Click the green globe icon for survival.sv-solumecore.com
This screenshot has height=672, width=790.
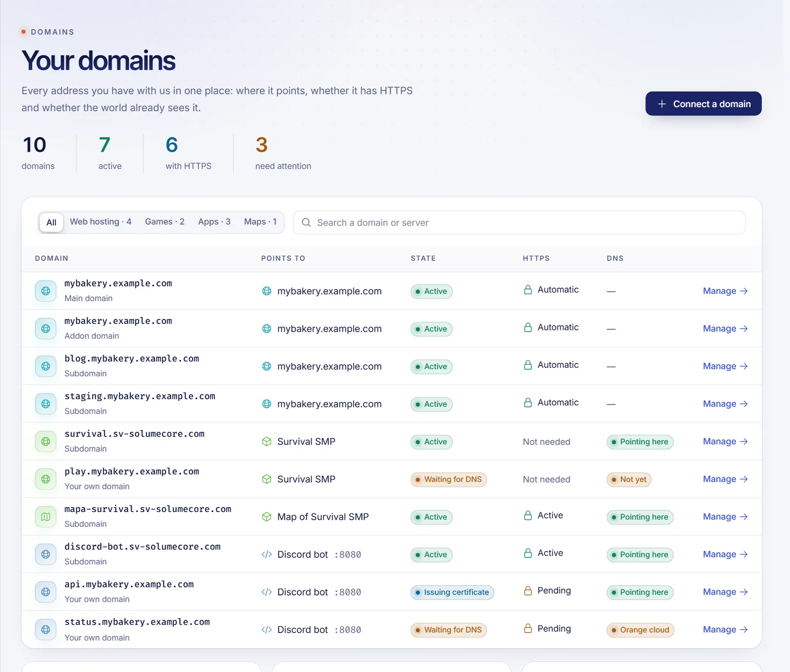point(45,441)
